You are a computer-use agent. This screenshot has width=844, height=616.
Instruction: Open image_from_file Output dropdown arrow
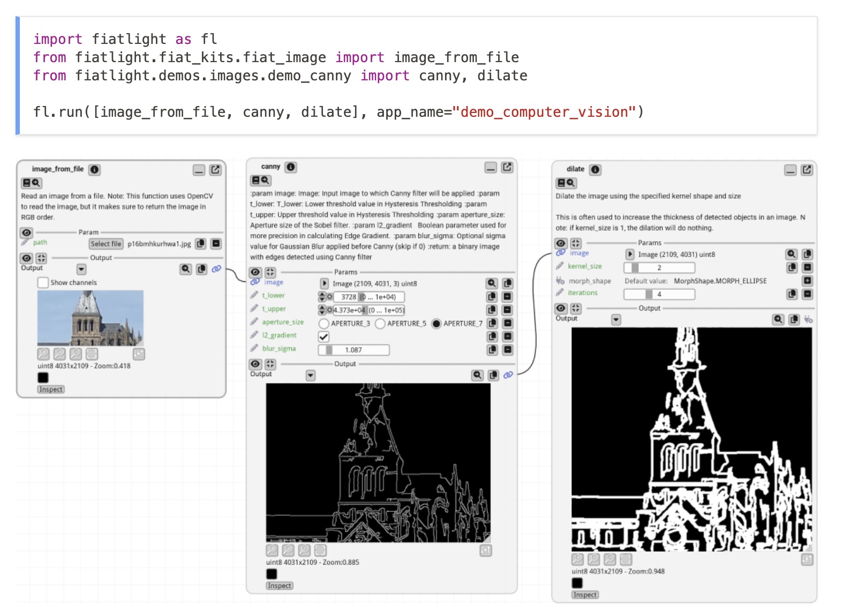tap(81, 269)
